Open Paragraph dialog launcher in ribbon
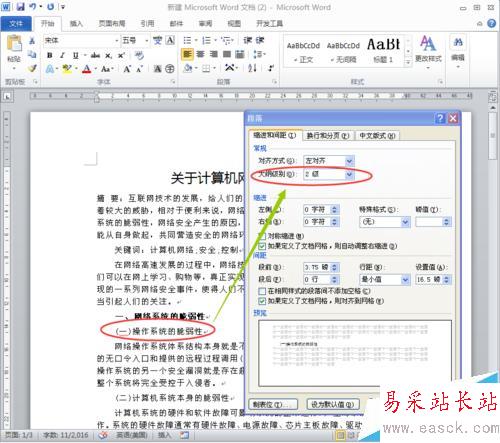The height and width of the screenshot is (443, 500). tap(274, 82)
